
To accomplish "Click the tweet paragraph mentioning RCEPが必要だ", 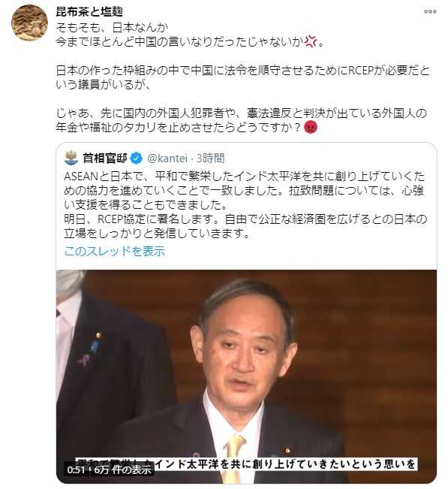I will tap(242, 77).
